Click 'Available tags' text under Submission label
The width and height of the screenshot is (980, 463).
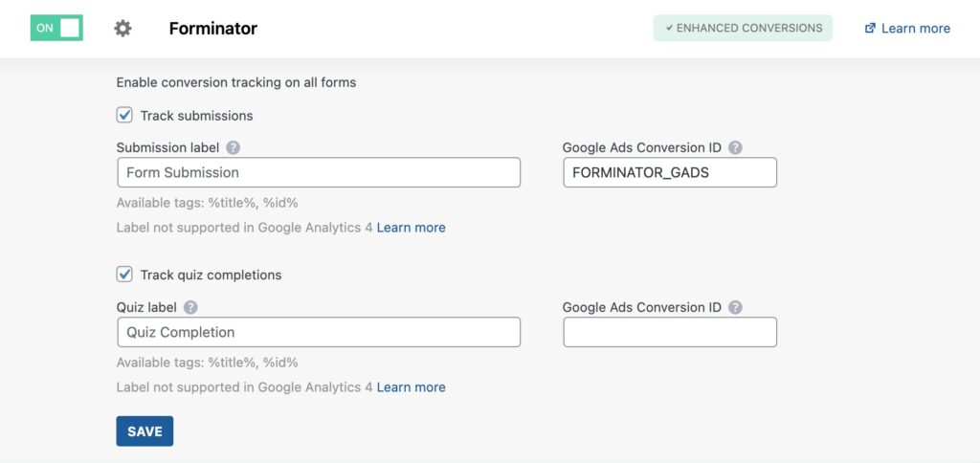pyautogui.click(x=207, y=203)
